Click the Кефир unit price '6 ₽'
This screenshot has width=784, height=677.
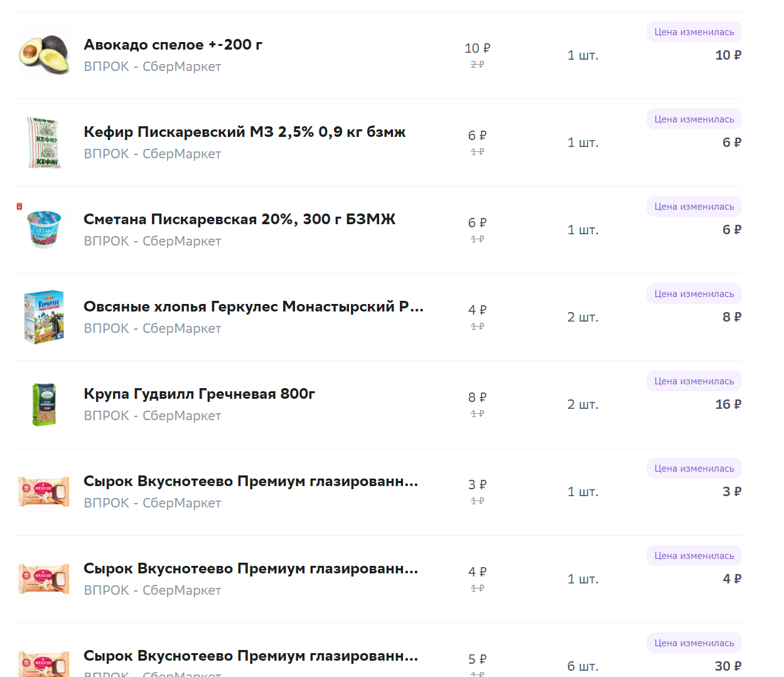[x=478, y=136]
